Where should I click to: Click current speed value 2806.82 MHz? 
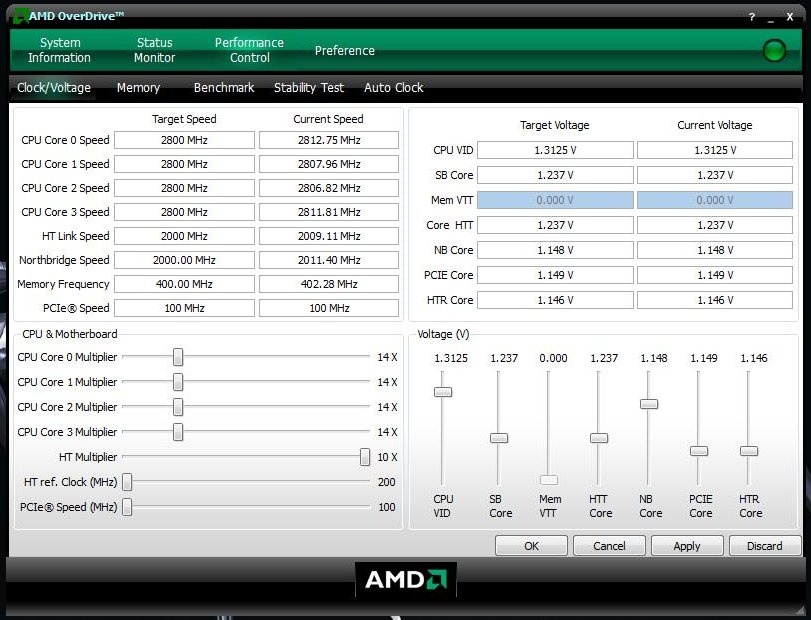click(x=329, y=188)
